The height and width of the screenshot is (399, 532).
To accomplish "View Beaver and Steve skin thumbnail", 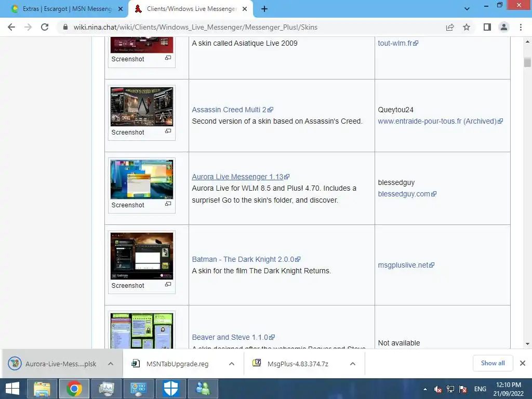I will point(142,331).
